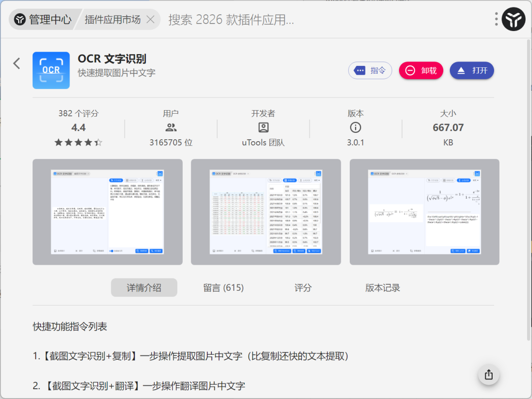Open the formula recognition screenshot thumbnail

(425, 212)
